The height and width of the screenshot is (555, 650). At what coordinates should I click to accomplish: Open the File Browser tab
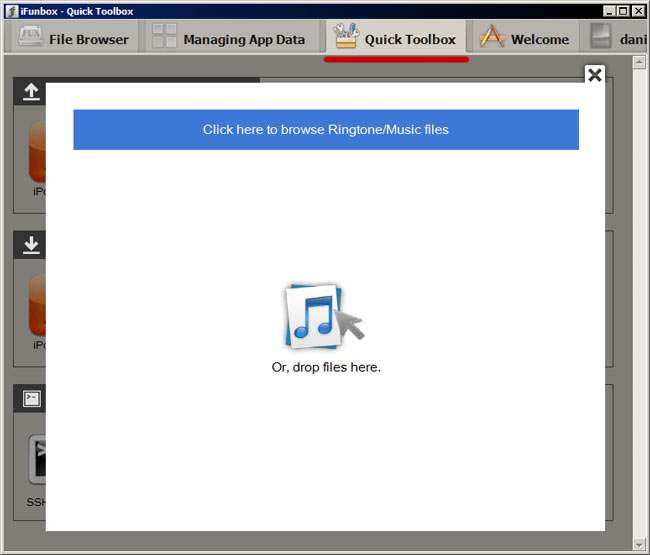click(x=74, y=38)
